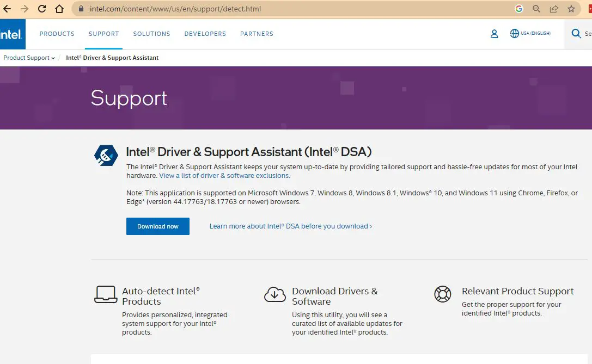
Task: Reload the page with refresh icon
Action: click(x=42, y=9)
